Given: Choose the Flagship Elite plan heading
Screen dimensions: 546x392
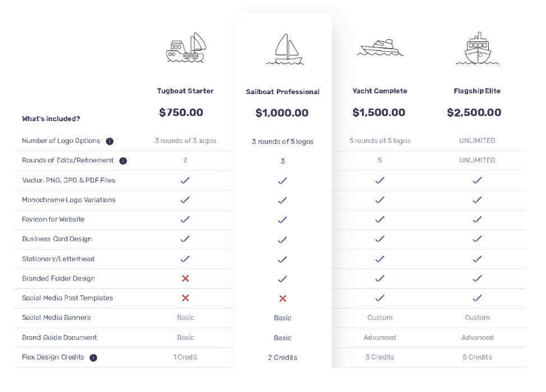Looking at the screenshot, I should pos(477,91).
